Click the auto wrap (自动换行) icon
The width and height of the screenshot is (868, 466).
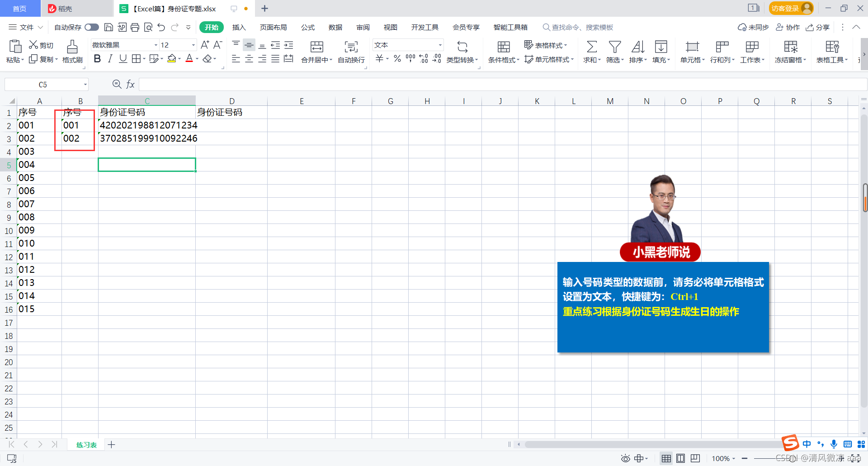coord(351,47)
